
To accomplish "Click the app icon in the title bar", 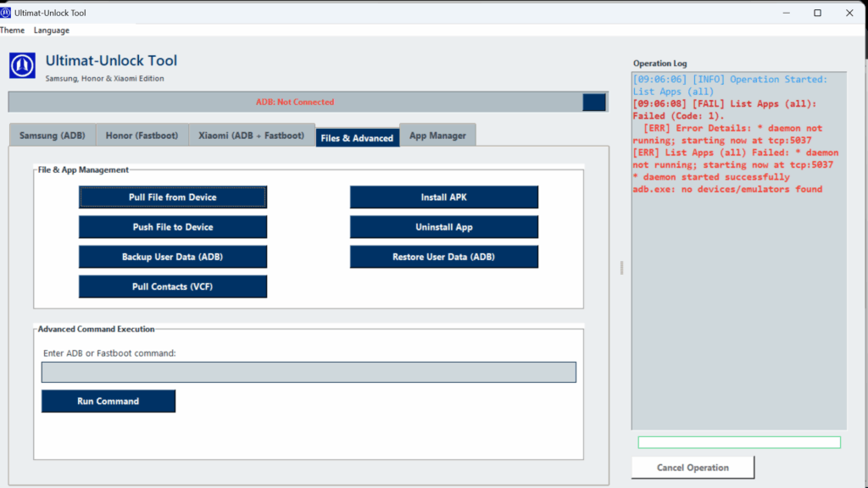I will (6, 13).
